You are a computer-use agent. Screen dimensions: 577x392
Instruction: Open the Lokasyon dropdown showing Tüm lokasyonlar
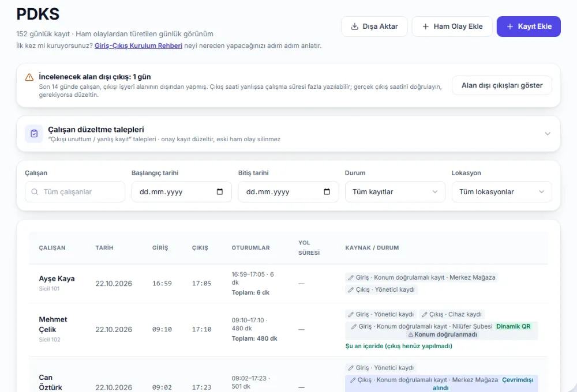click(501, 191)
